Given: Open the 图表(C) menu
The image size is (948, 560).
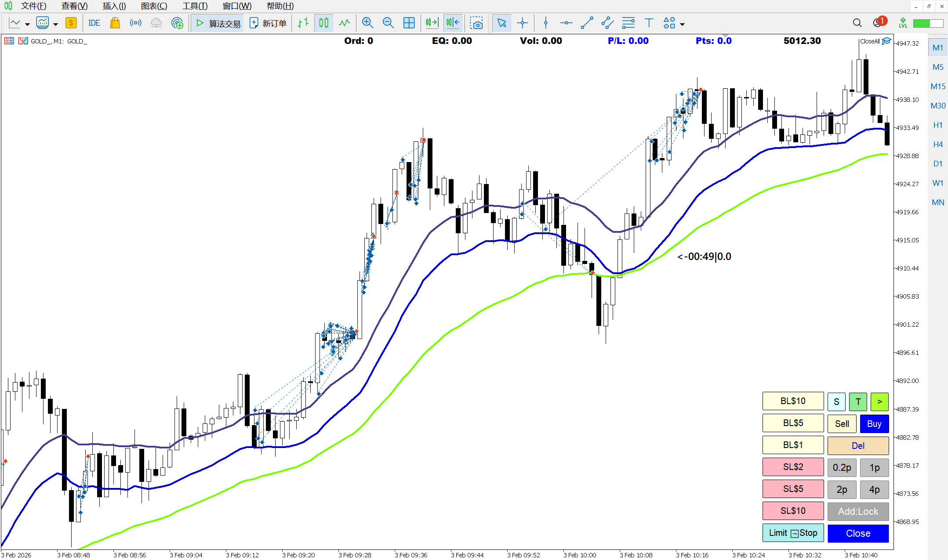Looking at the screenshot, I should (x=153, y=6).
